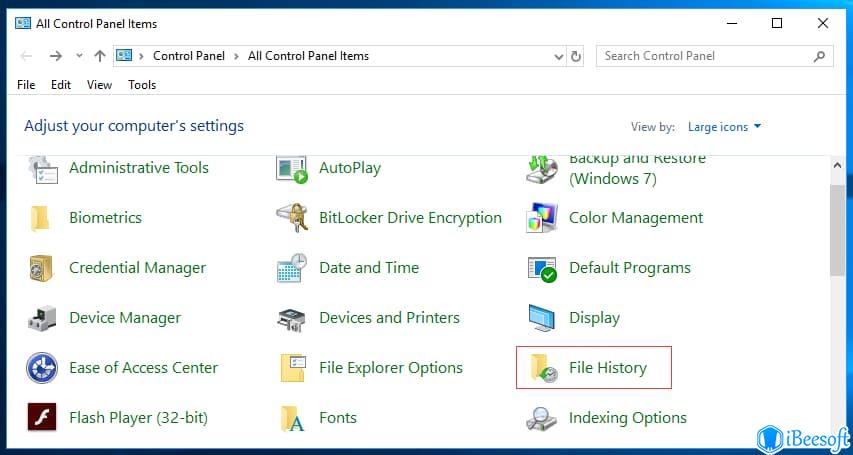Open the Flash Player (32-bit) link
This screenshot has width=853, height=455.
pyautogui.click(x=139, y=418)
